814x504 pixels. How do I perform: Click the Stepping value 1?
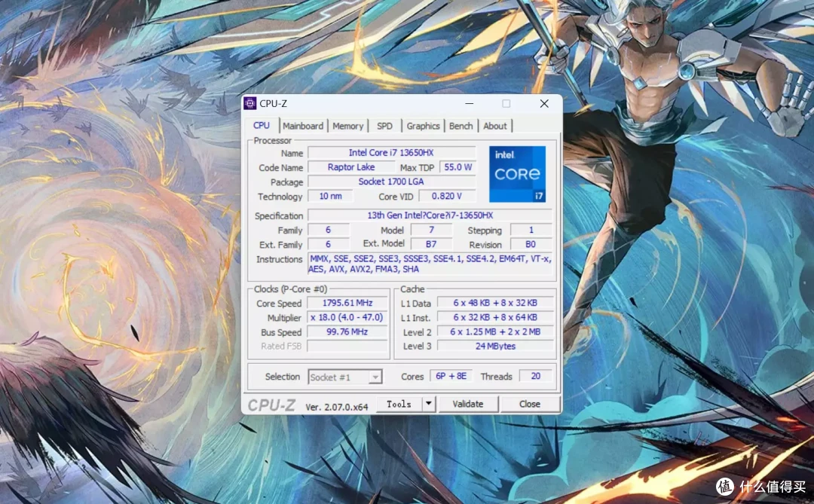[x=531, y=230]
